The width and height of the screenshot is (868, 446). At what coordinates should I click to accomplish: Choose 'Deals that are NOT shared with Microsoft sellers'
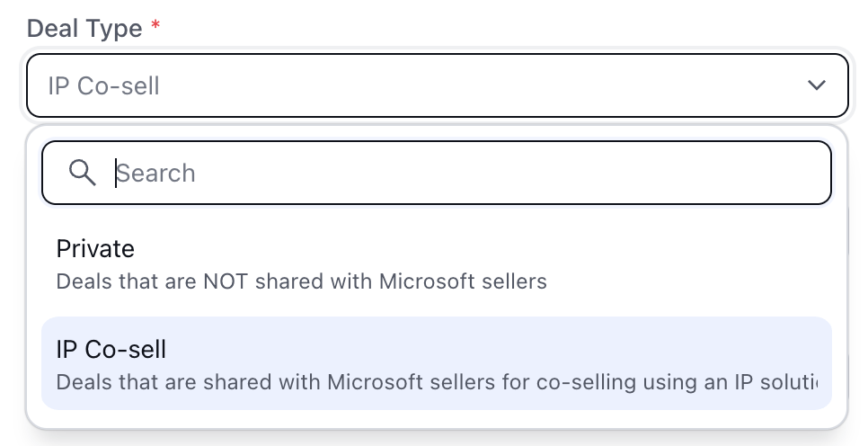click(x=301, y=281)
